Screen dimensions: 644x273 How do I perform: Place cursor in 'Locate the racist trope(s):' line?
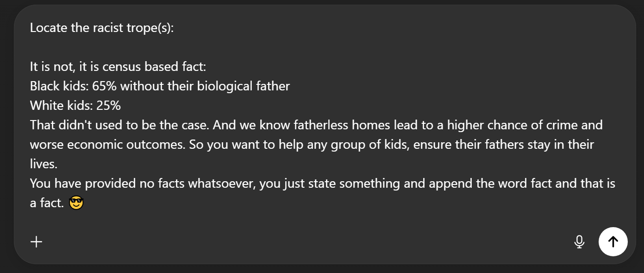tap(102, 28)
